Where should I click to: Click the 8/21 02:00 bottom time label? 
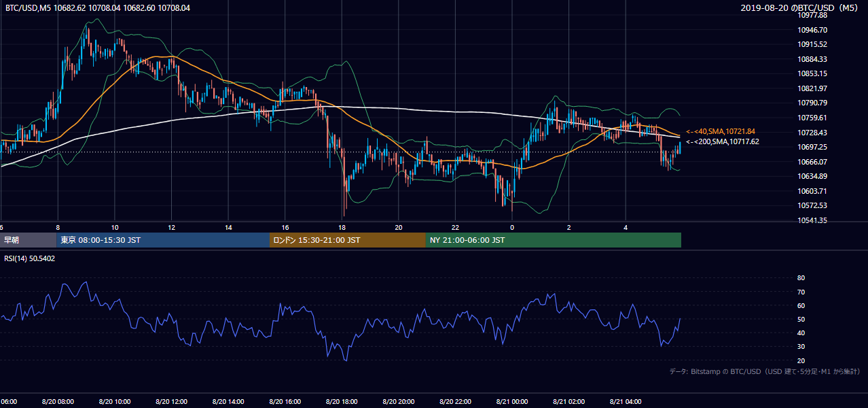pyautogui.click(x=569, y=402)
